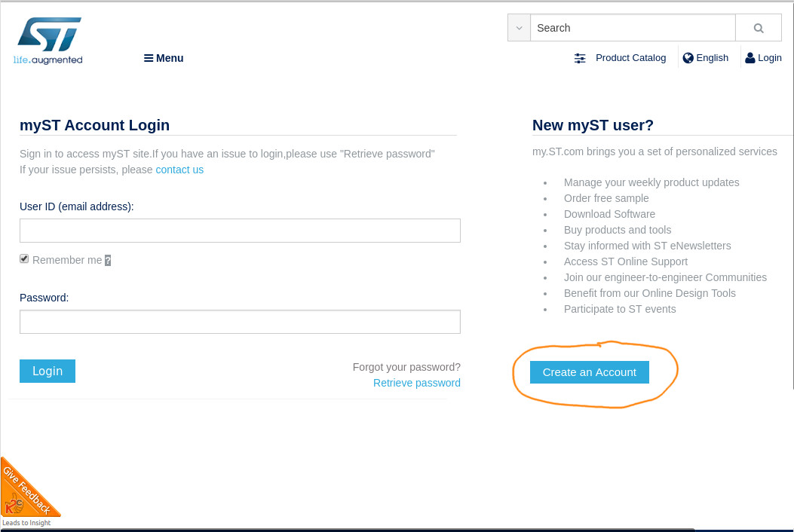Uncheck the Remember me checkbox

click(x=24, y=258)
